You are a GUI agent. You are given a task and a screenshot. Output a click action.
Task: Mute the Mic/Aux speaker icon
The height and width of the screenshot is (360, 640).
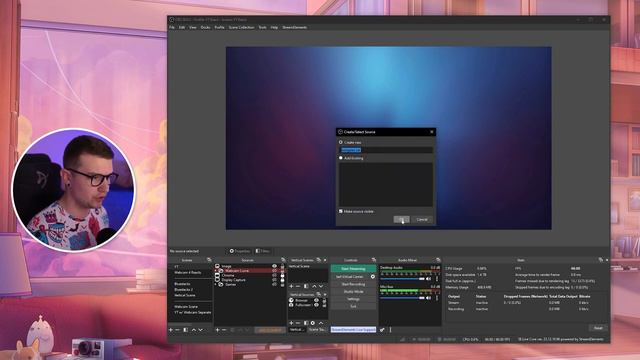coord(429,298)
